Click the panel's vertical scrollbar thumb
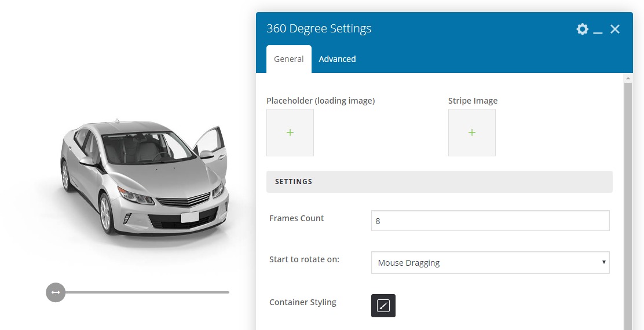Image resolution: width=644 pixels, height=330 pixels. pyautogui.click(x=628, y=203)
